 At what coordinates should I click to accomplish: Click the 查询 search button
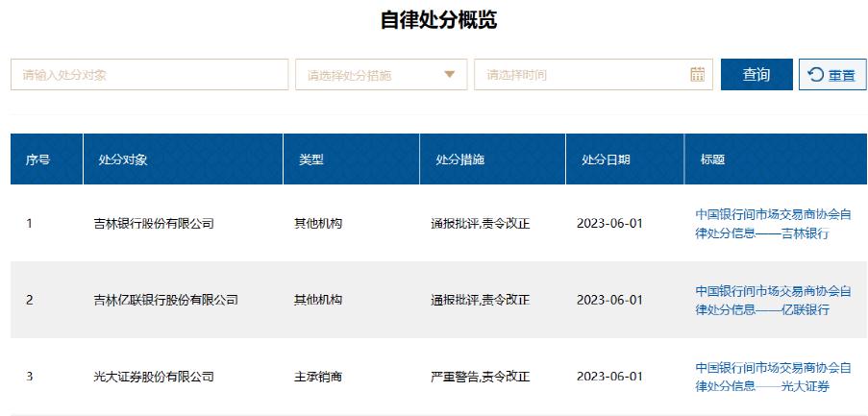click(756, 75)
